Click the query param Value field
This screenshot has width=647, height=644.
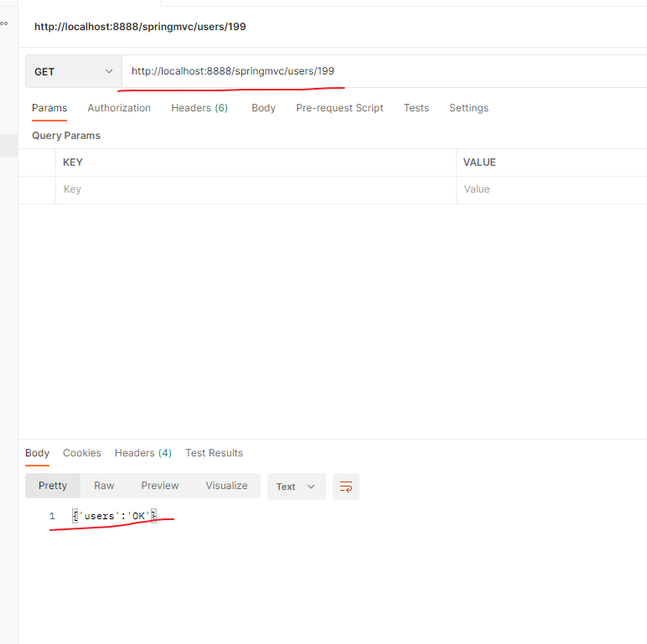[545, 189]
